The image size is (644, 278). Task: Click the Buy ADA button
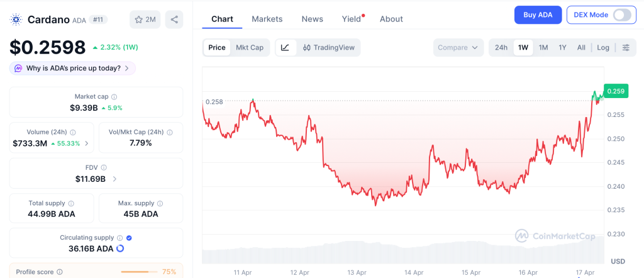(x=538, y=15)
